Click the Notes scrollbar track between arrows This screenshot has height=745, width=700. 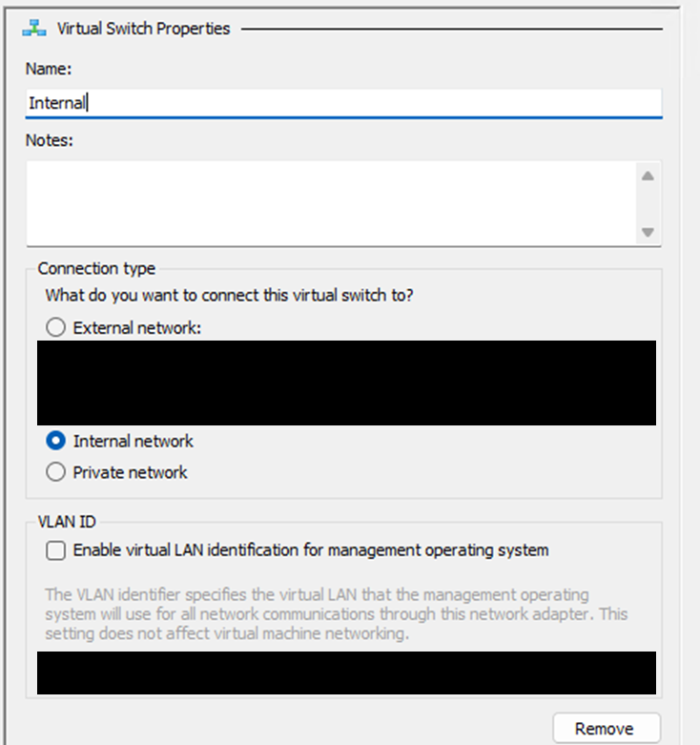coord(648,203)
